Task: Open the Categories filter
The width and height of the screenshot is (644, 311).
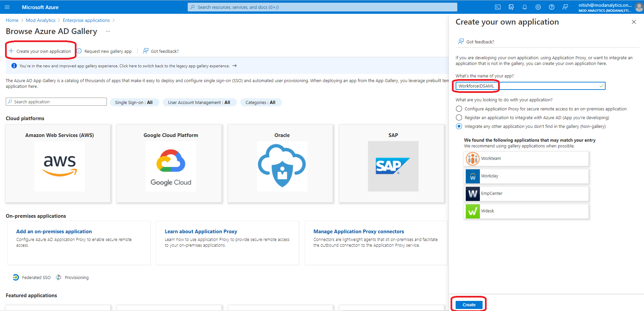Action: [x=260, y=102]
